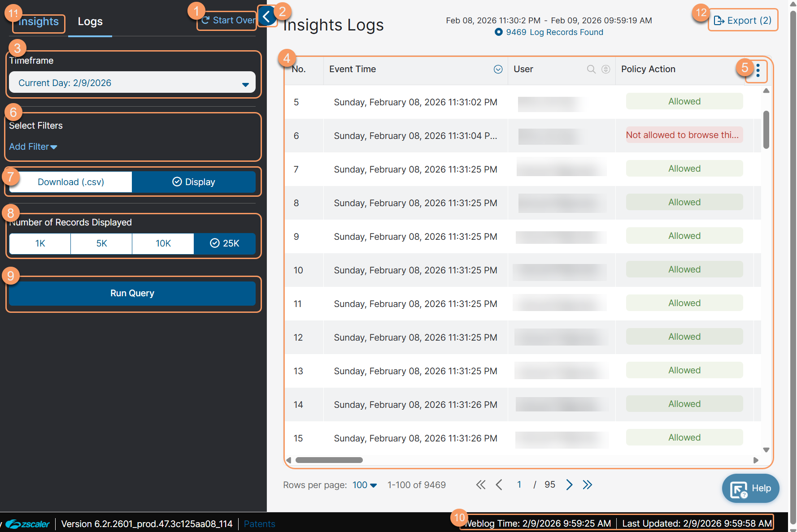
Task: Click the search icon in User column
Action: tap(591, 69)
